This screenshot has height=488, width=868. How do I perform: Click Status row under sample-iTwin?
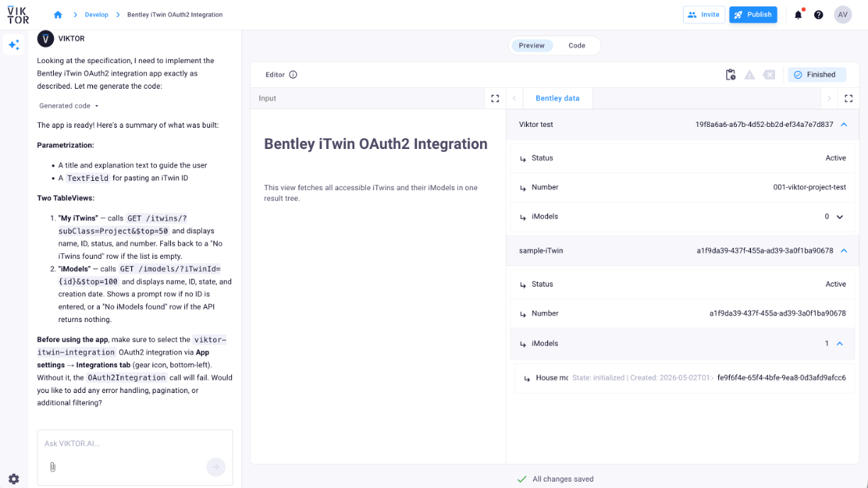coord(683,284)
